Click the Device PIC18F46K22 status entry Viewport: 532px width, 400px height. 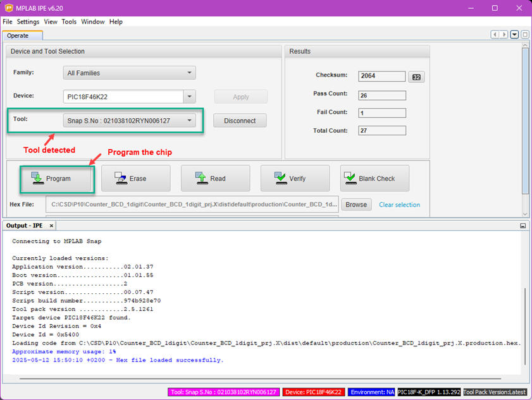[x=314, y=392]
